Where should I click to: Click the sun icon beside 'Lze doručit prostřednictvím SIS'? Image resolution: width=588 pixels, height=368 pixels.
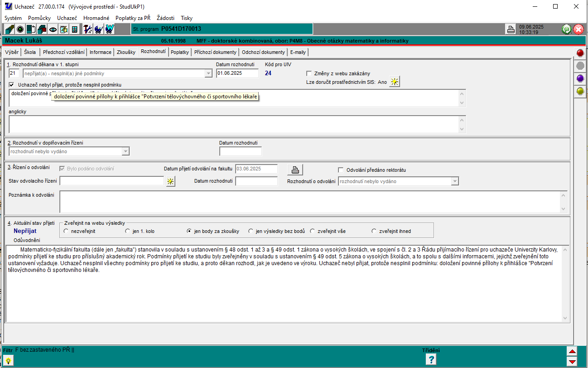tap(395, 82)
